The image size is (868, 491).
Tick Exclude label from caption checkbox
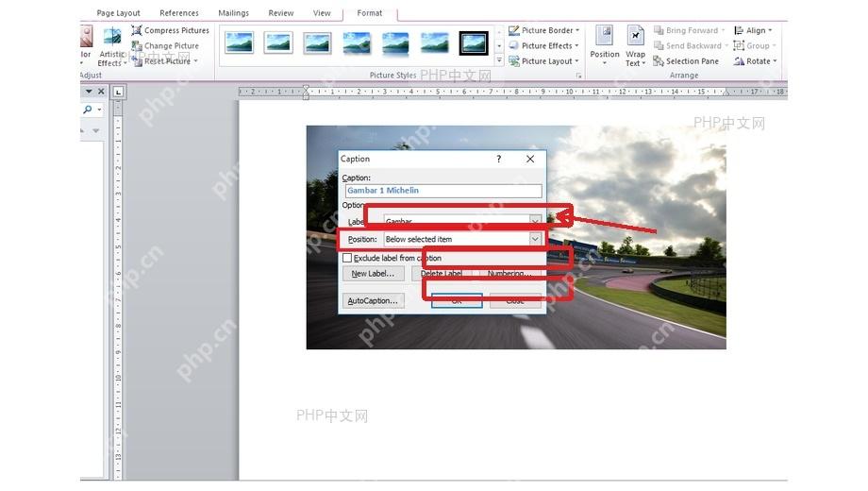[x=347, y=258]
